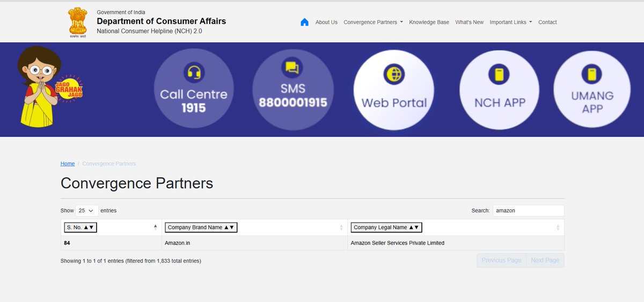Click the Convergence Partners page heading
The height and width of the screenshot is (302, 644).
point(137,183)
